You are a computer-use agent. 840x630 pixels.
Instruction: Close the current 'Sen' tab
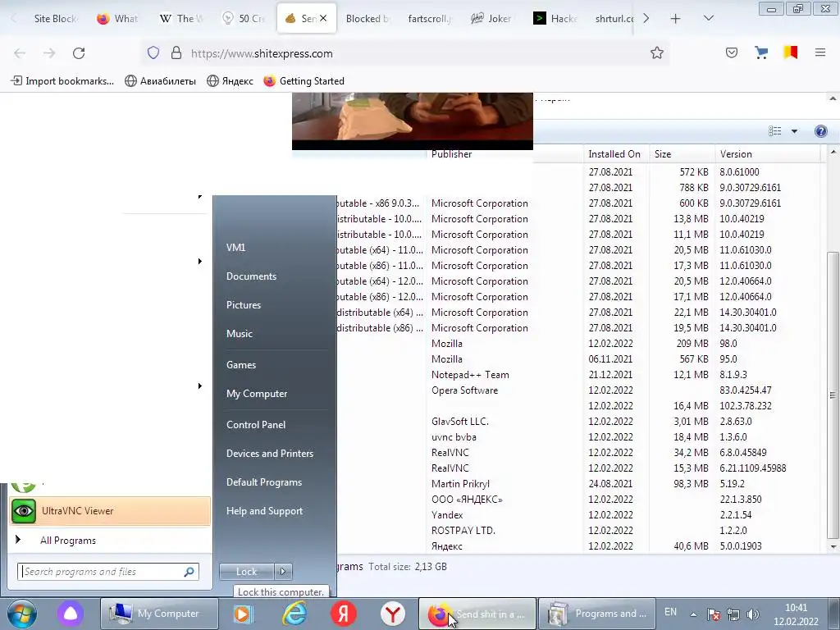(323, 18)
